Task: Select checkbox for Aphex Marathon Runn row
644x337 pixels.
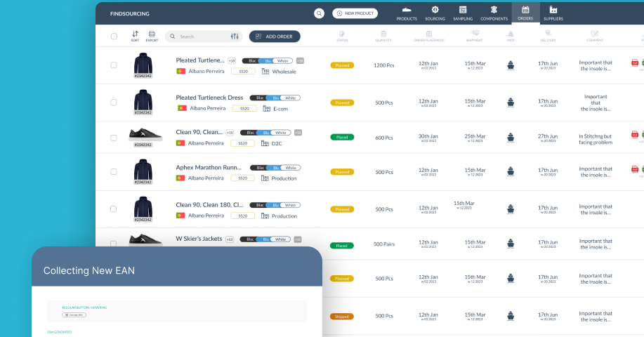Action: (x=114, y=172)
